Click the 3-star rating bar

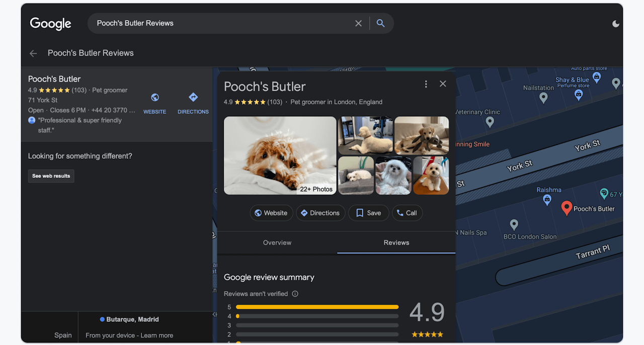pyautogui.click(x=317, y=325)
